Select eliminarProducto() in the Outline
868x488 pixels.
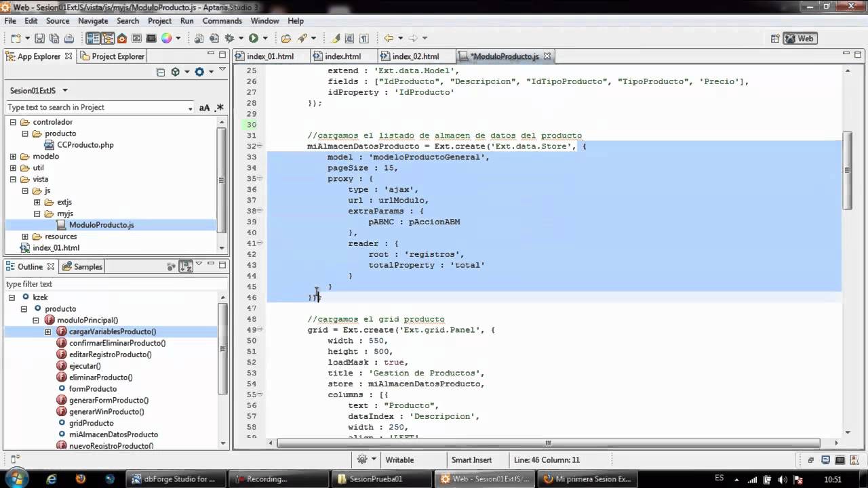pos(100,378)
